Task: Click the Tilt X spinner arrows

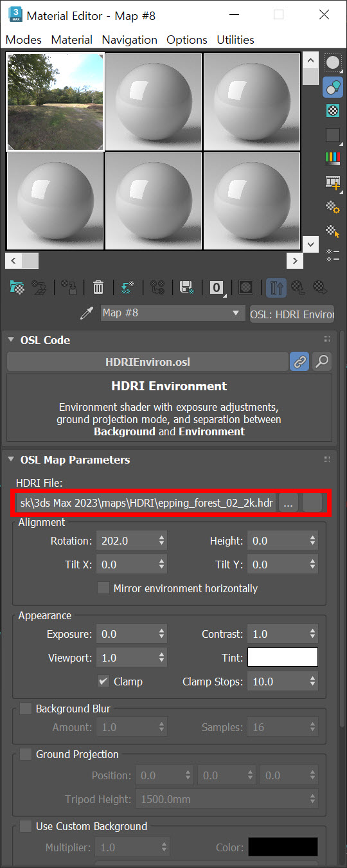Action: pyautogui.click(x=161, y=565)
